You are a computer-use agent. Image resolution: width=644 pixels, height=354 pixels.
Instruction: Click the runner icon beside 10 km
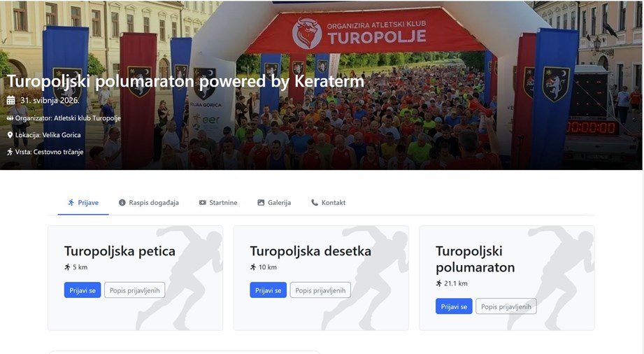coord(253,267)
